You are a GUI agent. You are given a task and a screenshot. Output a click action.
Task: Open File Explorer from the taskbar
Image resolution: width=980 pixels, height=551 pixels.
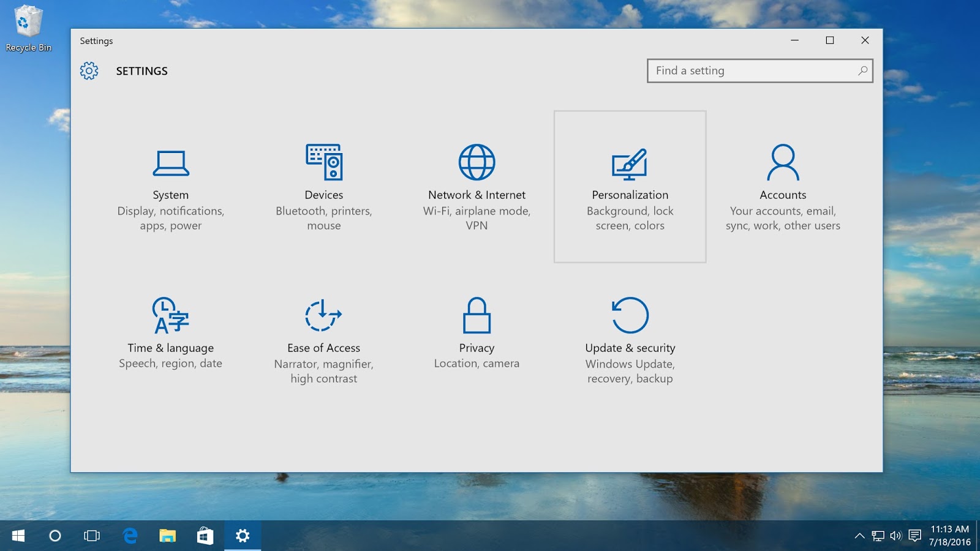[168, 535]
